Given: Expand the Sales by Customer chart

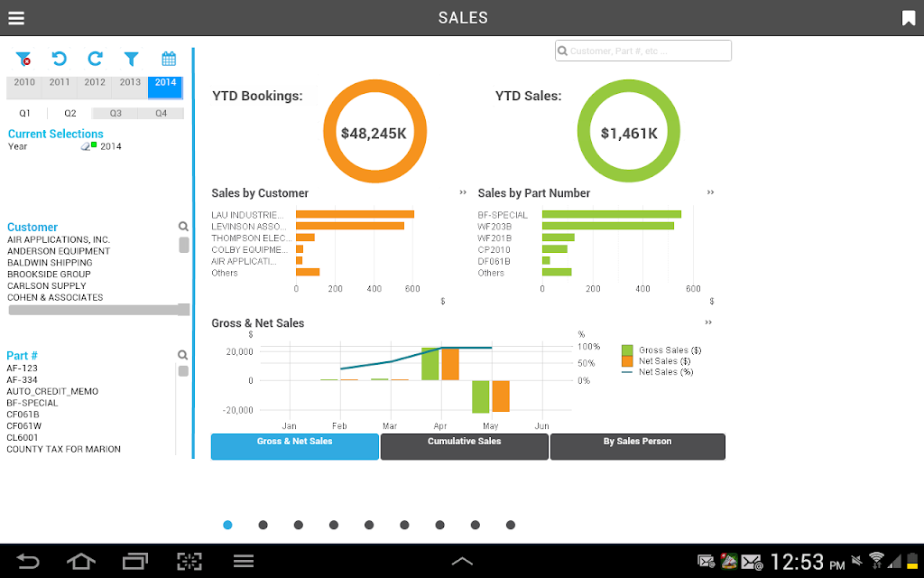Looking at the screenshot, I should pyautogui.click(x=463, y=192).
